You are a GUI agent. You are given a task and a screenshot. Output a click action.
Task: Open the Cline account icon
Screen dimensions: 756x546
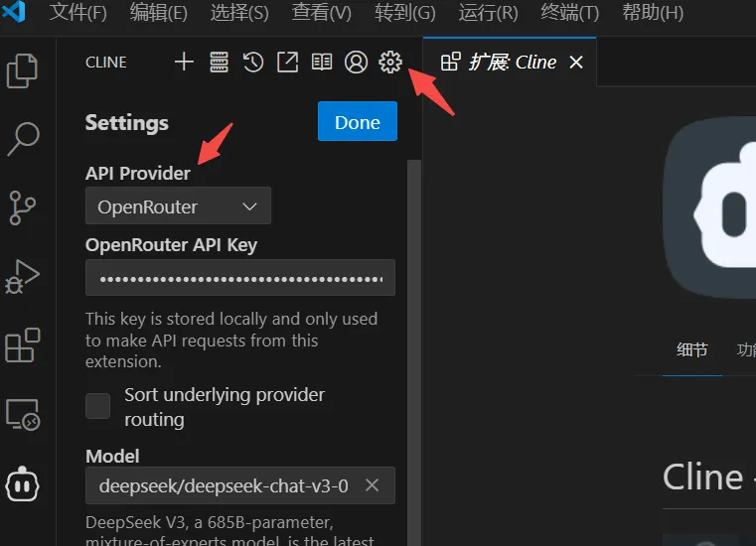356,63
